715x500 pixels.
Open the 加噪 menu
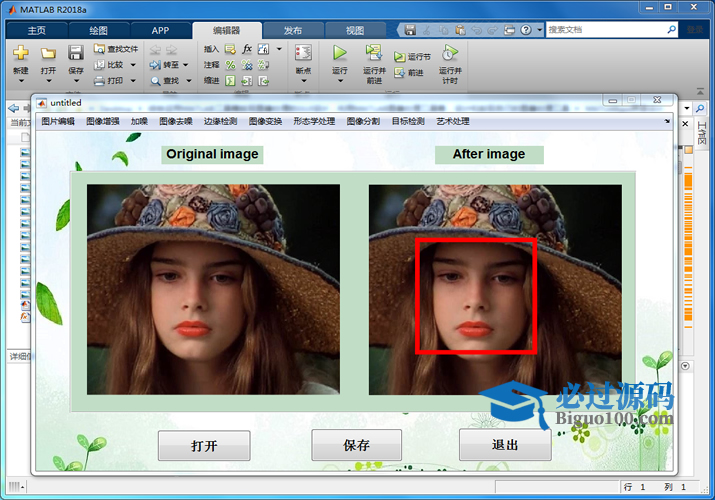click(x=139, y=121)
